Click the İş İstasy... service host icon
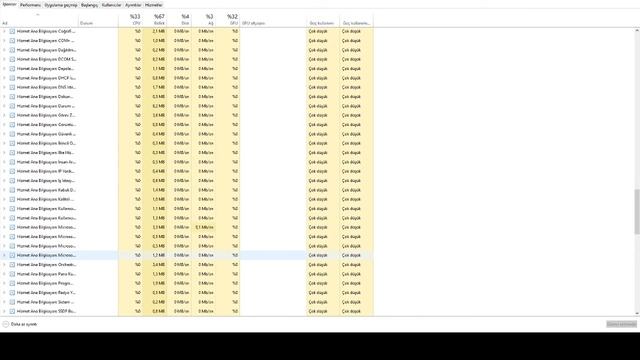640x360 pixels. [x=12, y=180]
